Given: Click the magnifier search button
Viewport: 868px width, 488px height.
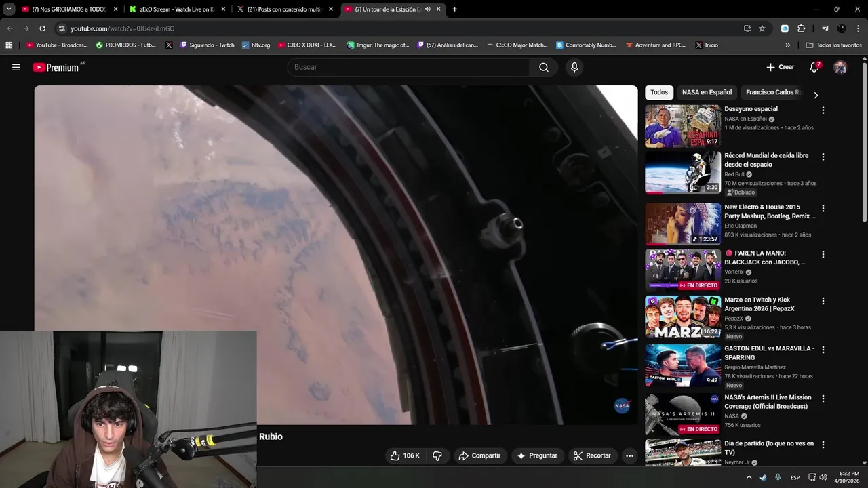Looking at the screenshot, I should click(544, 67).
